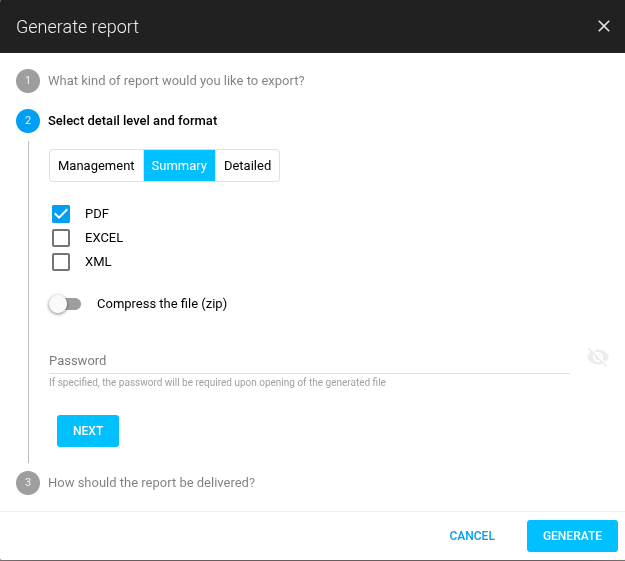
Task: Uncheck the PDF format checkbox
Action: point(61,214)
